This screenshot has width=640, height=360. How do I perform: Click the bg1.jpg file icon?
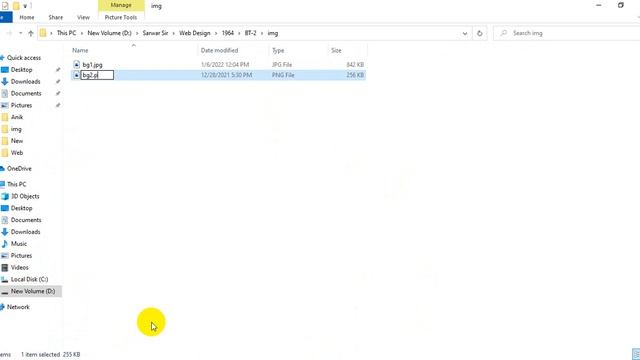point(76,64)
